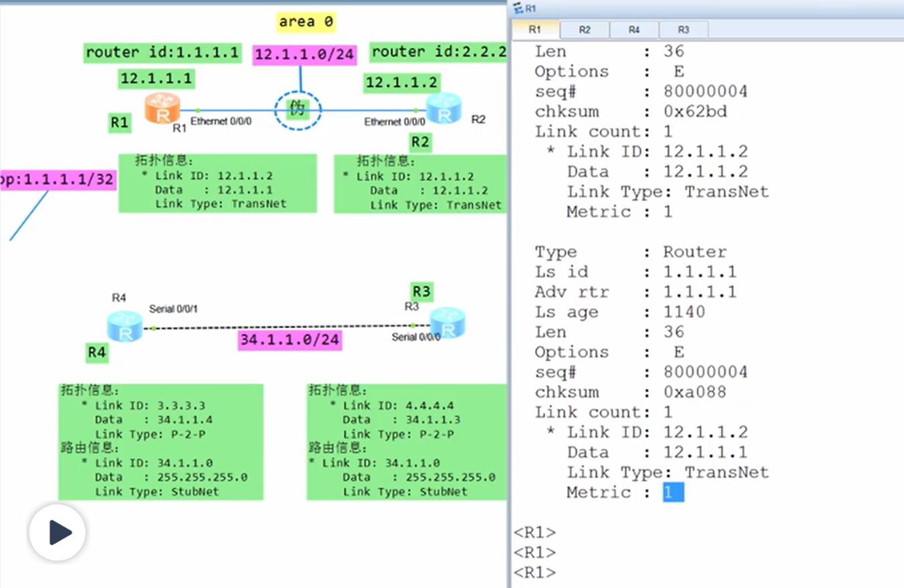Image resolution: width=904 pixels, height=588 pixels.
Task: Click the "router id:1.1.1.1" label
Action: (162, 53)
